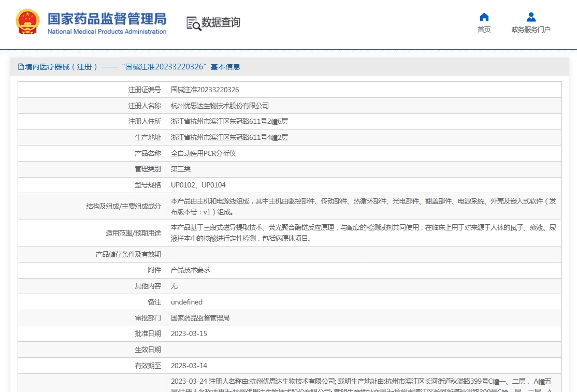The height and width of the screenshot is (392, 577).
Task: Click the document icon before 境内医疗器械
Action: [21, 67]
